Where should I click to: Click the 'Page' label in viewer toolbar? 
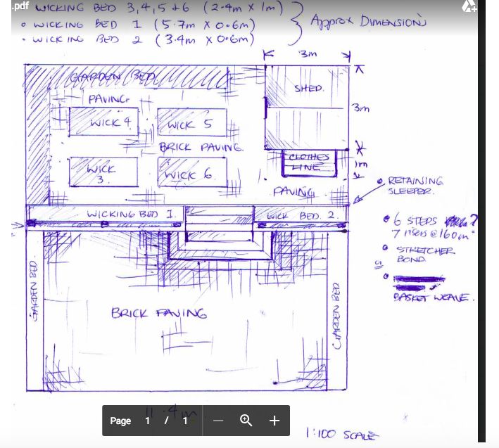click(120, 421)
